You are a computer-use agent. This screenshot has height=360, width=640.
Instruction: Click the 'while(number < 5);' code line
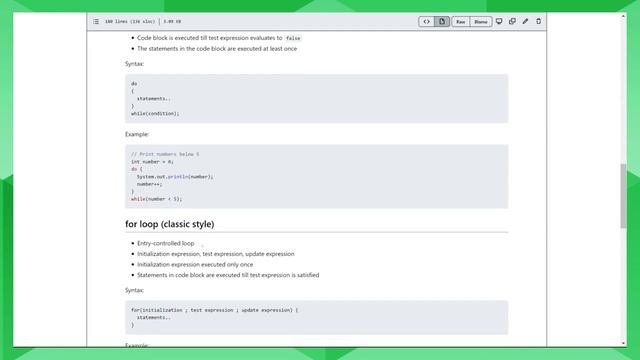pyautogui.click(x=156, y=199)
